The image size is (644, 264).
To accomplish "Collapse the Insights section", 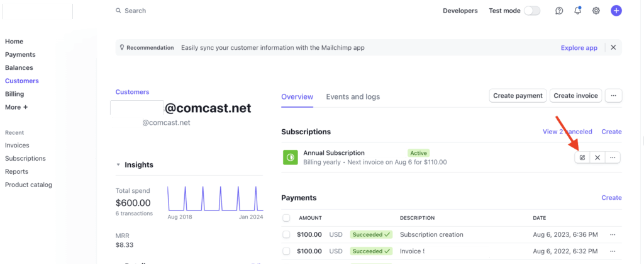I will (119, 165).
